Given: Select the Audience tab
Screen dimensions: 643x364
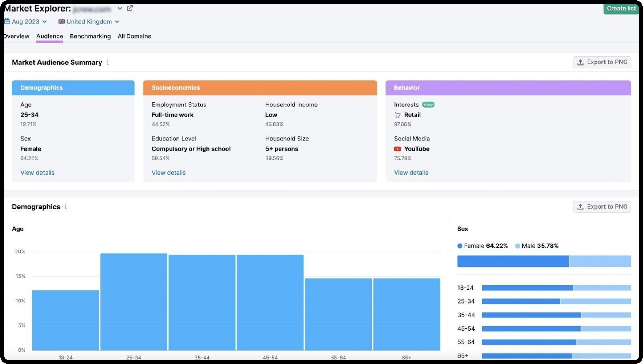Looking at the screenshot, I should [50, 36].
